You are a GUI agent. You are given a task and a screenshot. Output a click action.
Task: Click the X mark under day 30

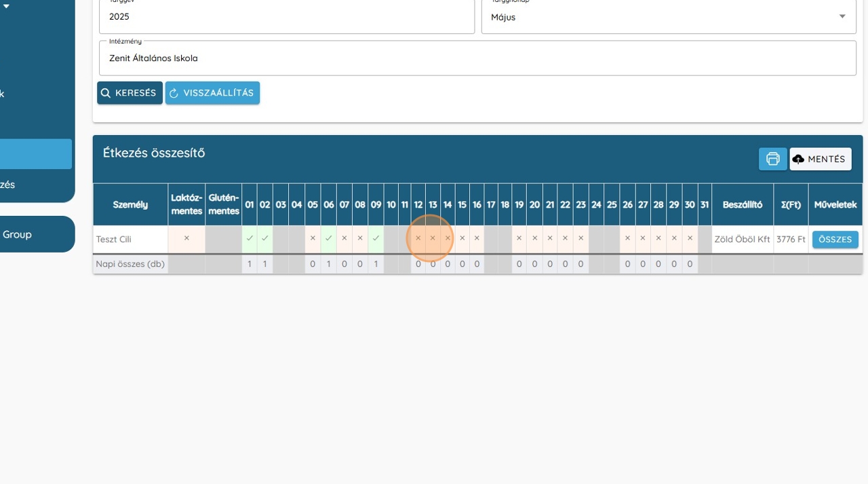coord(690,238)
